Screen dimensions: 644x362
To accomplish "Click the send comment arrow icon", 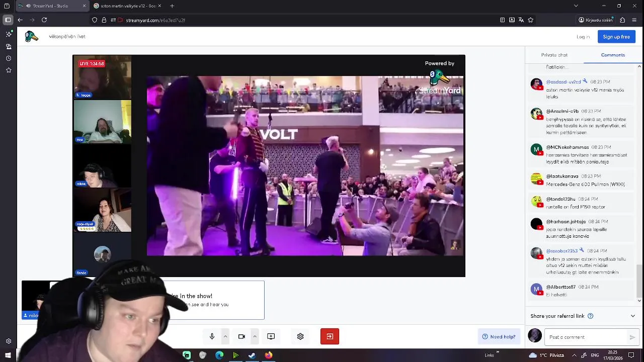I will click(x=632, y=337).
